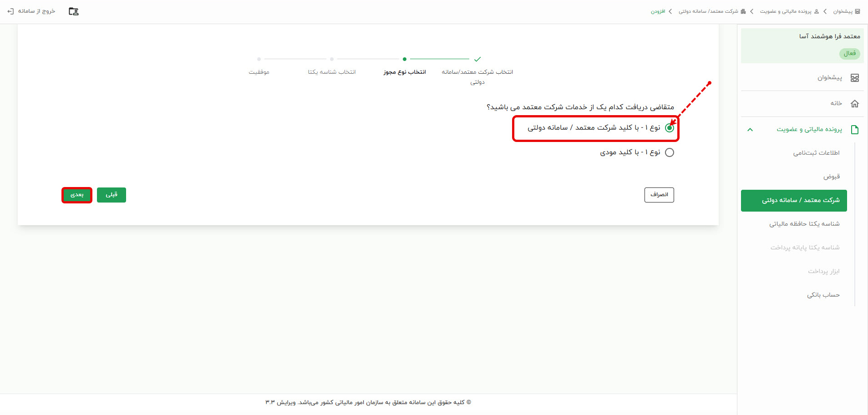Screen dimensions: 868x415
Task: Click پرونده مالیاتی و عضویت breadcrumb link
Action: click(x=786, y=11)
